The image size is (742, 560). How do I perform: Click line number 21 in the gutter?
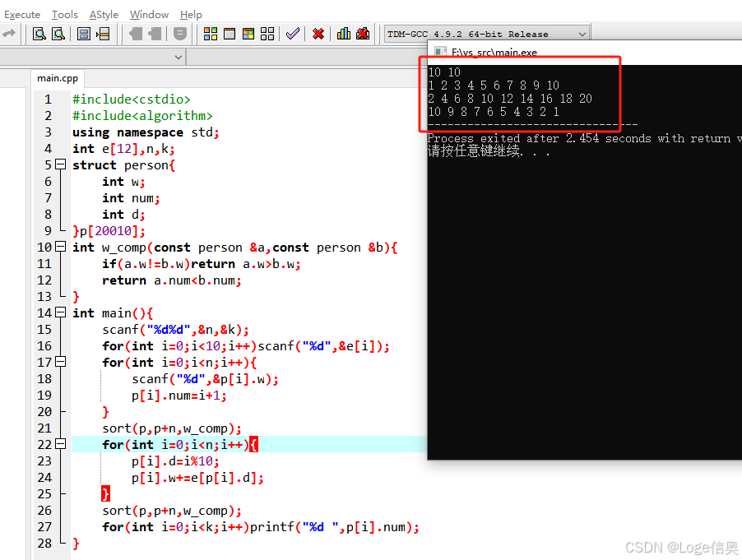(44, 428)
